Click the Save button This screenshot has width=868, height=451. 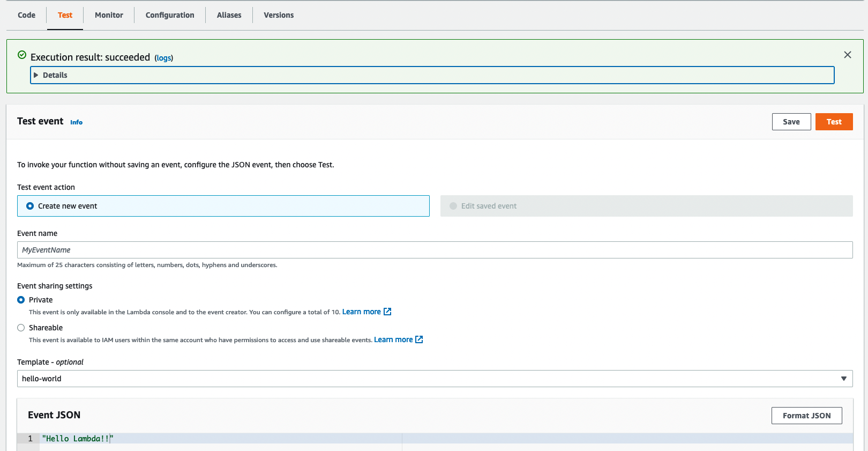(x=791, y=122)
